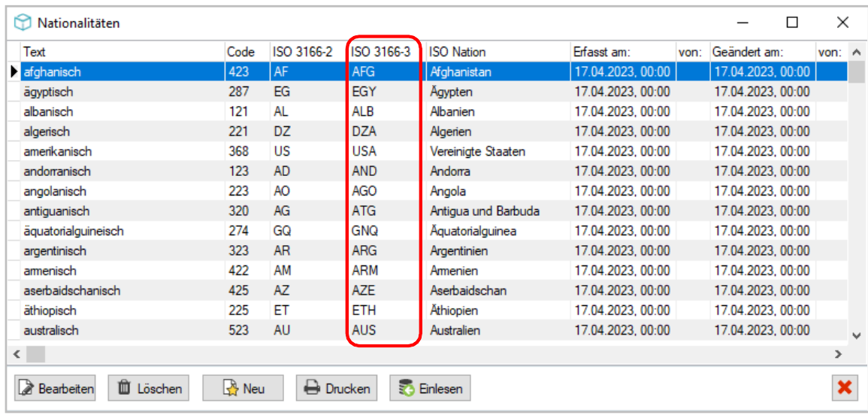The image size is (868, 415).
Task: Click the ISO code cell 'ARM'
Action: pos(386,271)
